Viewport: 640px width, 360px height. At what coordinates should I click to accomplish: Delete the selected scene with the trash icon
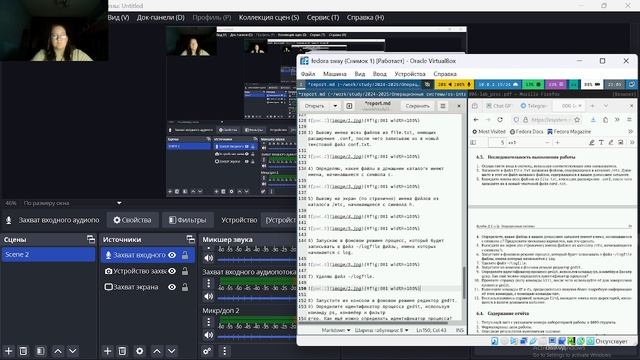click(23, 351)
